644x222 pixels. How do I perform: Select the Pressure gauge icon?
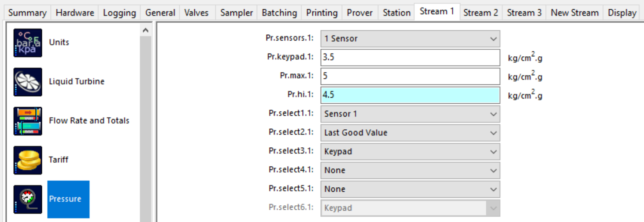(28, 199)
